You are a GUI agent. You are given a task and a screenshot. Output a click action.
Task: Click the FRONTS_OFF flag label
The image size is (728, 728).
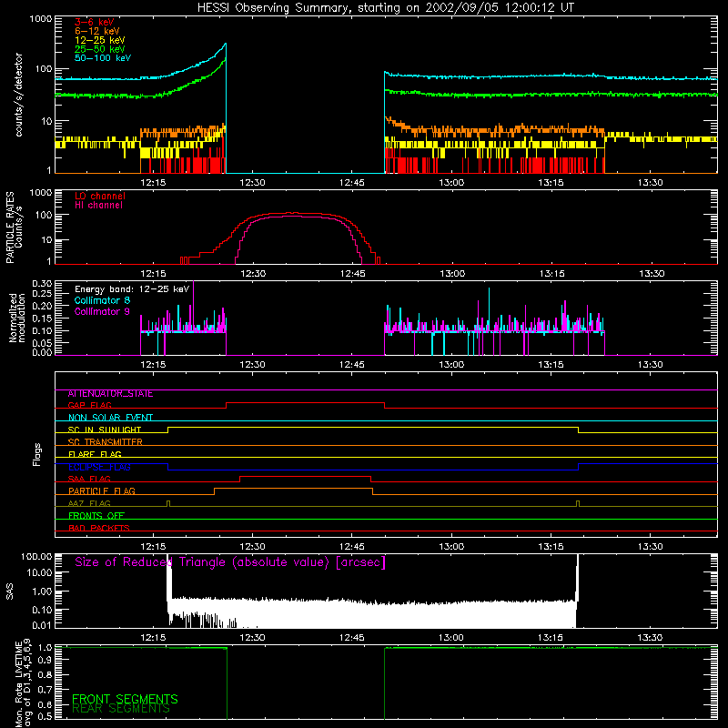click(x=96, y=516)
